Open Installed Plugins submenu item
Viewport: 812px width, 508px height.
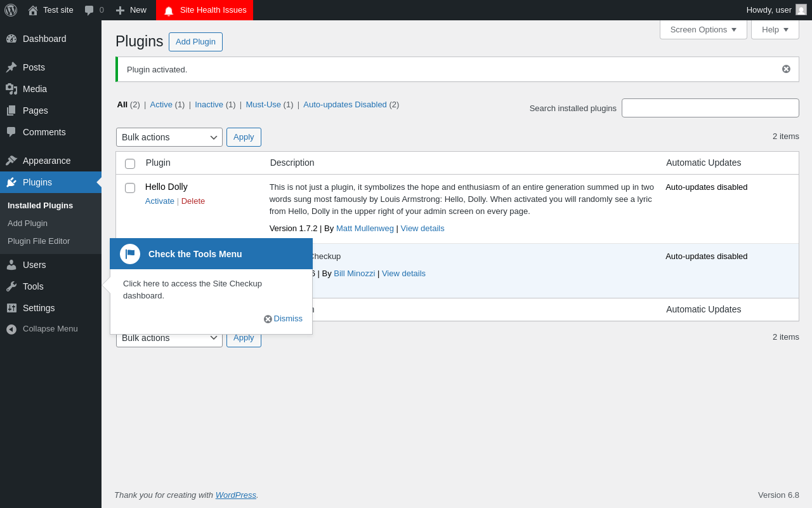pyautogui.click(x=41, y=205)
